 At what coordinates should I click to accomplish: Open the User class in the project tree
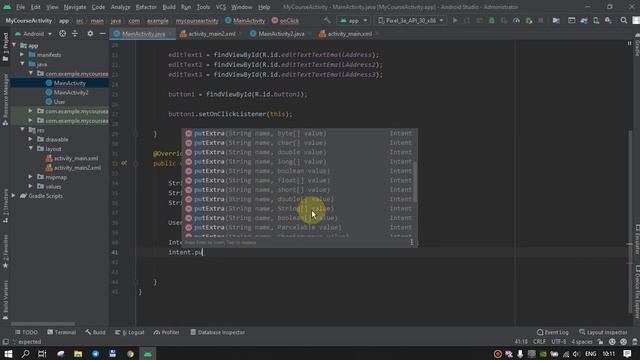59,102
